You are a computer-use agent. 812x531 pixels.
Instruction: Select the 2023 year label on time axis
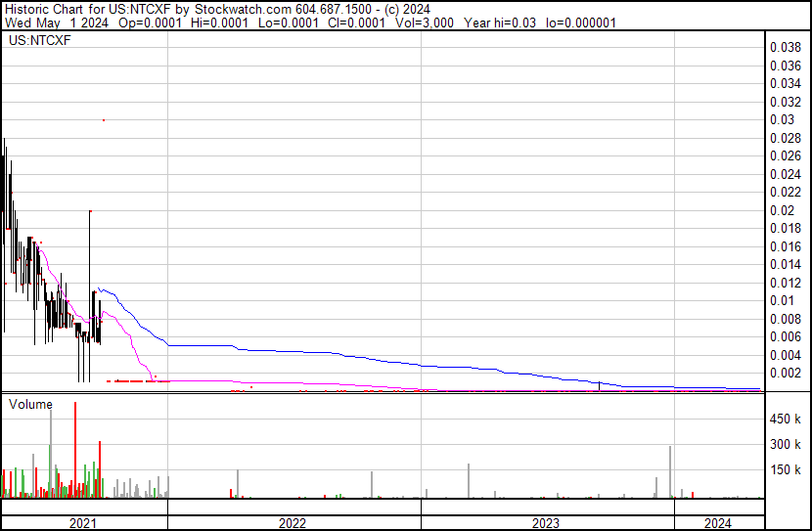[545, 523]
